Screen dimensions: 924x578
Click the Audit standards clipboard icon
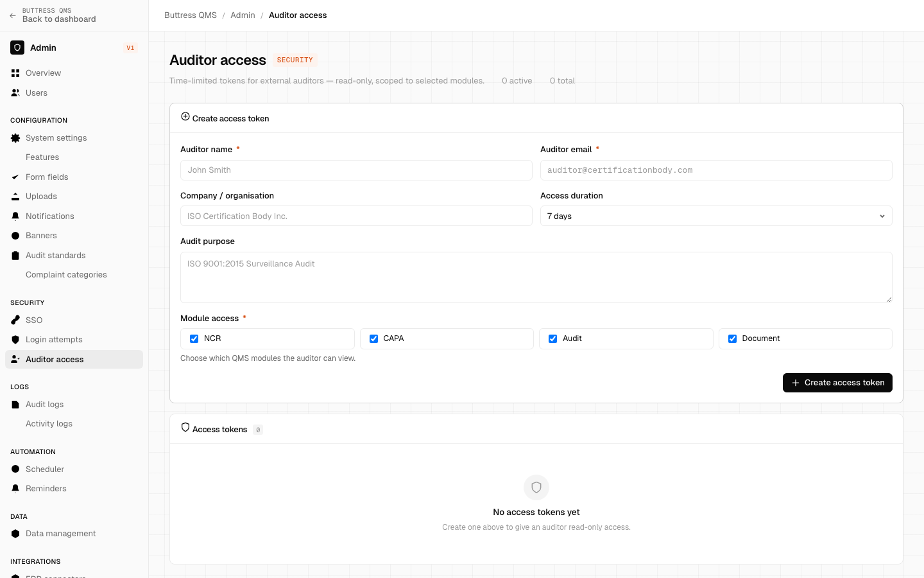(15, 256)
